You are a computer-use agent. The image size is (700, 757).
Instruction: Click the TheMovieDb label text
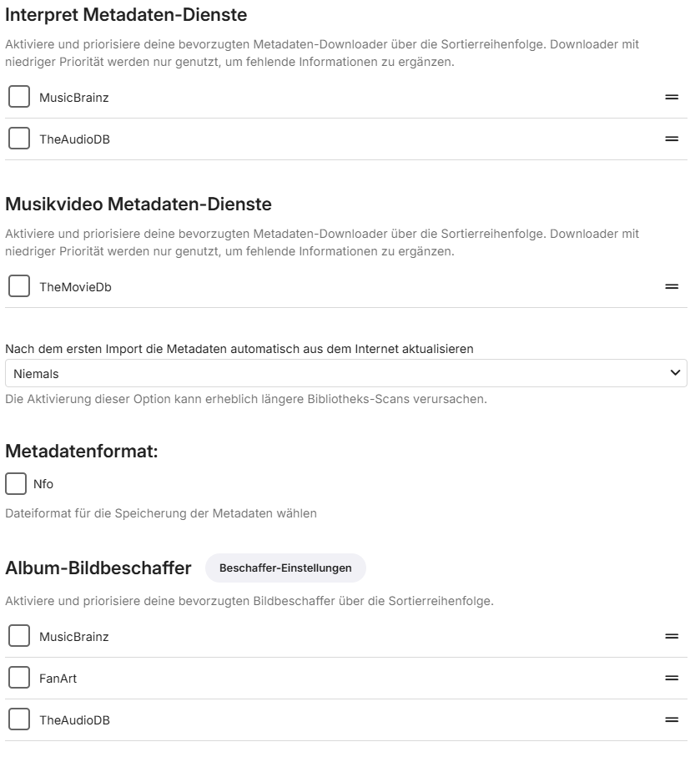click(75, 288)
